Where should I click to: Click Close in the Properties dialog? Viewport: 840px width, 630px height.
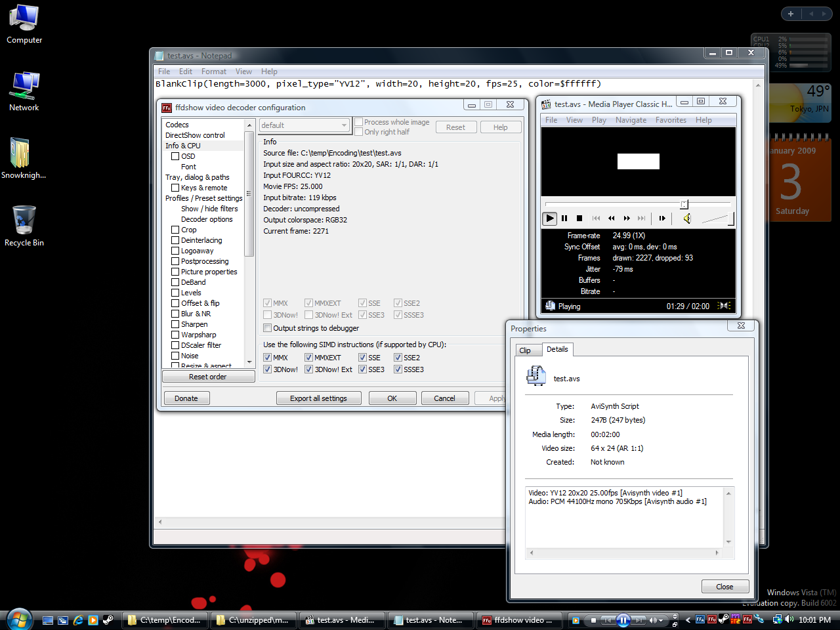click(x=724, y=587)
